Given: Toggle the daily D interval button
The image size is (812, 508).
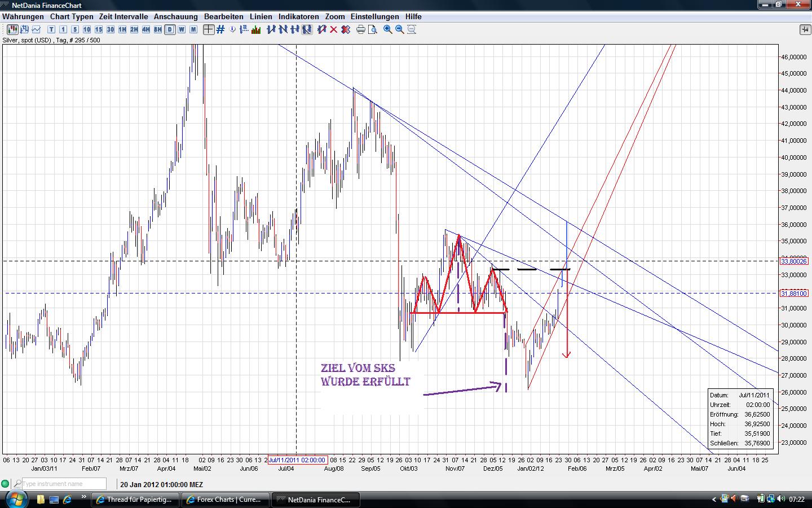Looking at the screenshot, I should click(170, 29).
